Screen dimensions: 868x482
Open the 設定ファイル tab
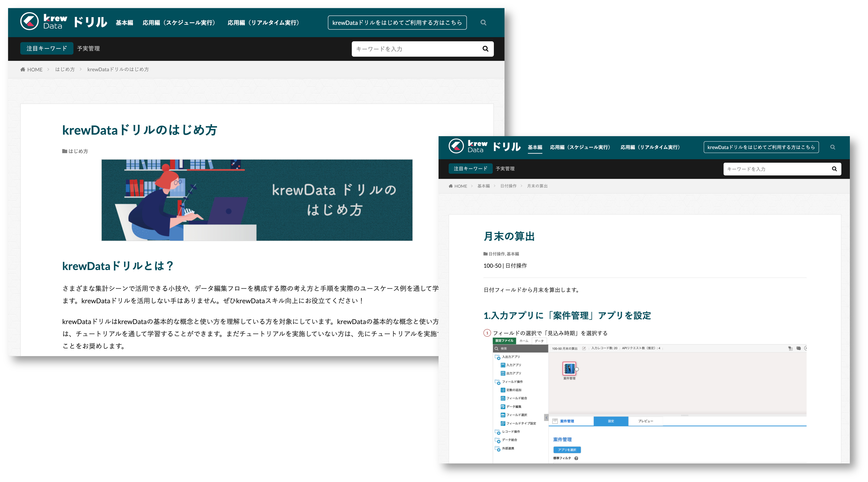click(504, 341)
